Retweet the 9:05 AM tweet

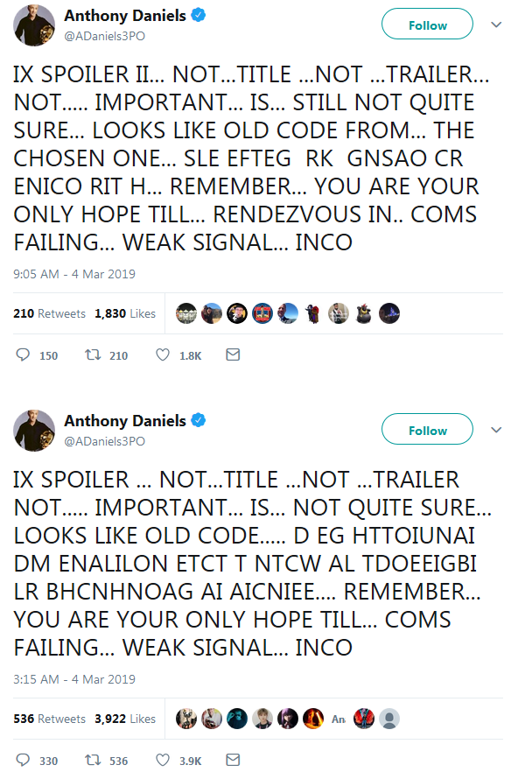coord(93,355)
